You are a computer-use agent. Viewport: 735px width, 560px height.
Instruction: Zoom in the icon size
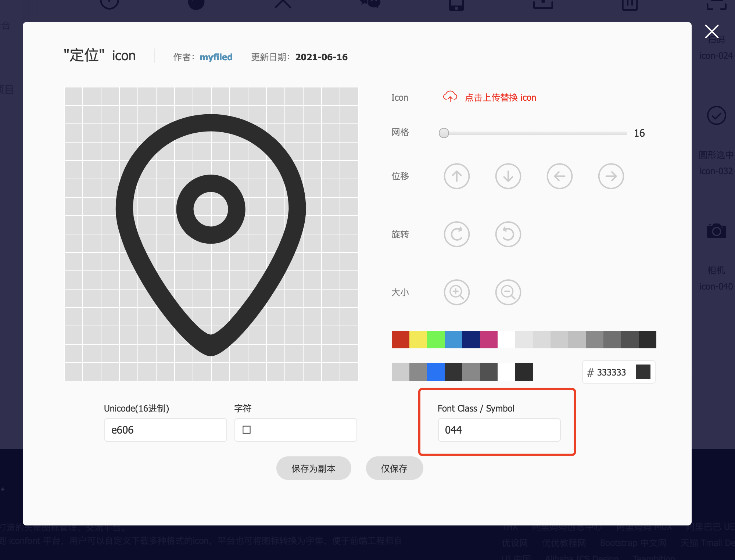tap(456, 292)
